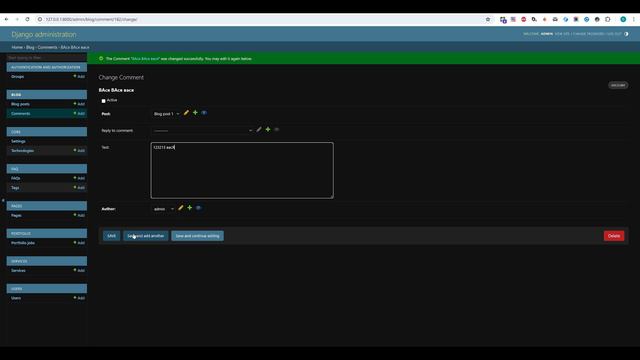Toggle the Active checkbox
Screen dimensions: 640x360
(x=103, y=100)
